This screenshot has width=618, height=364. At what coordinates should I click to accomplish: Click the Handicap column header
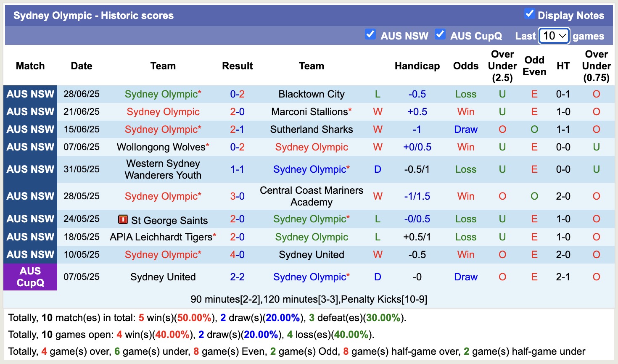pyautogui.click(x=417, y=66)
